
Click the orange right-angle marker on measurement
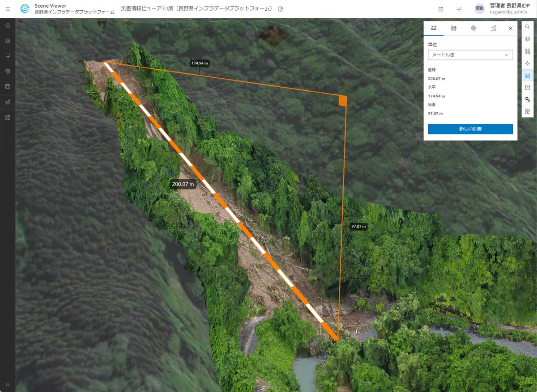pyautogui.click(x=343, y=101)
